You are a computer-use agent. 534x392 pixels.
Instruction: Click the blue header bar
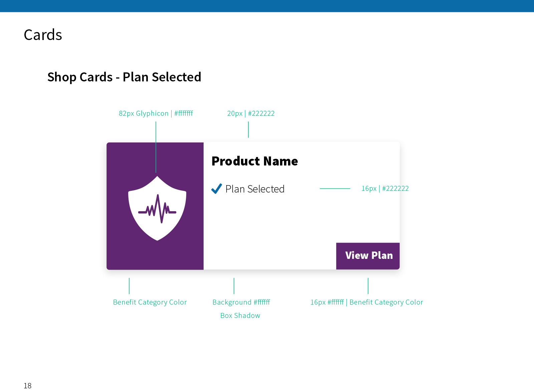pos(267,6)
